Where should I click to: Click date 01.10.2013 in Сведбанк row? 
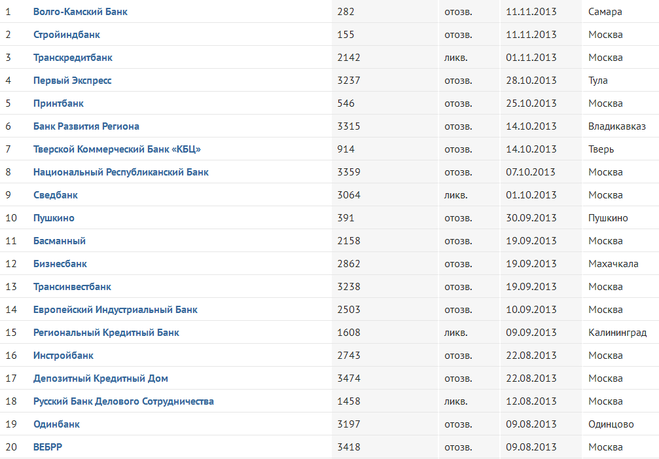coord(531,195)
